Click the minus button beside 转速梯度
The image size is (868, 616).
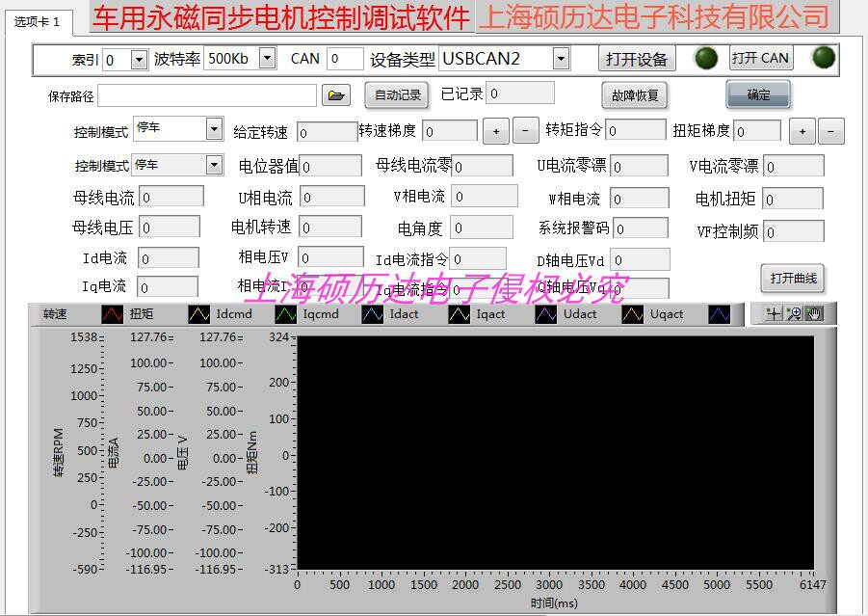pos(525,131)
